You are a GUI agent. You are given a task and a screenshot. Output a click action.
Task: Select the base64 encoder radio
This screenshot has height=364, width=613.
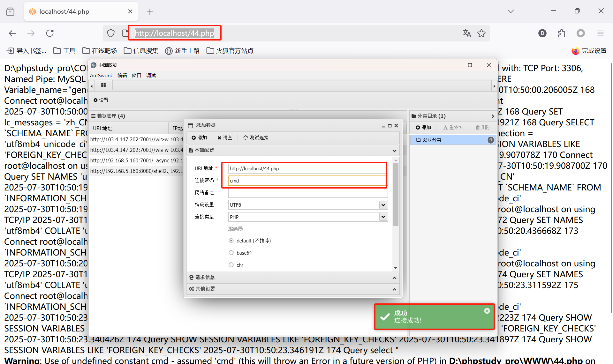(231, 253)
